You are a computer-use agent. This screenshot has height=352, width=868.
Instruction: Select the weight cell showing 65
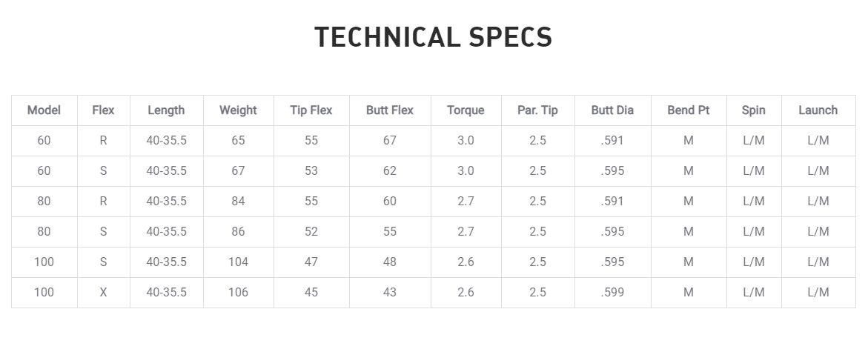pyautogui.click(x=238, y=140)
